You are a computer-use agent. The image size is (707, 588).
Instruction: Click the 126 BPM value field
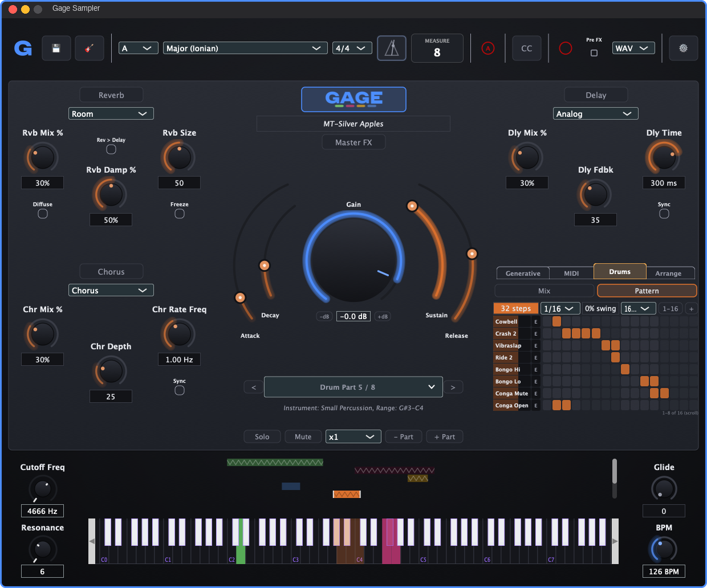pyautogui.click(x=664, y=571)
